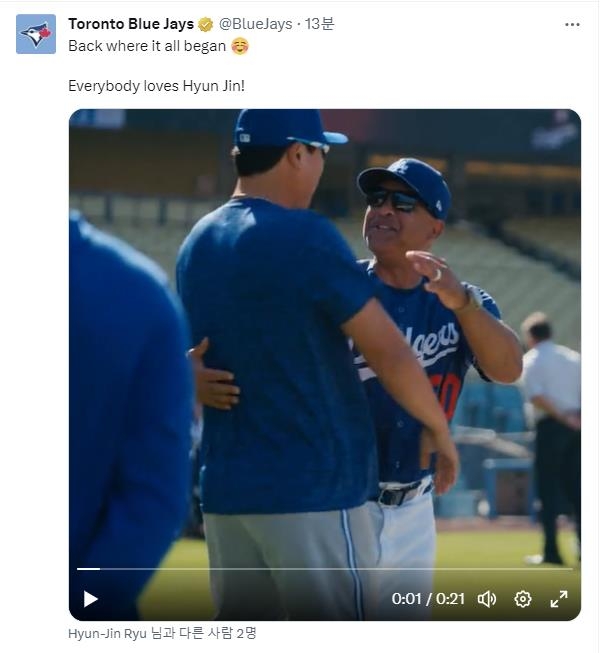Click the smiling emoji in the tweet
This screenshot has height=653, width=600.
240,46
